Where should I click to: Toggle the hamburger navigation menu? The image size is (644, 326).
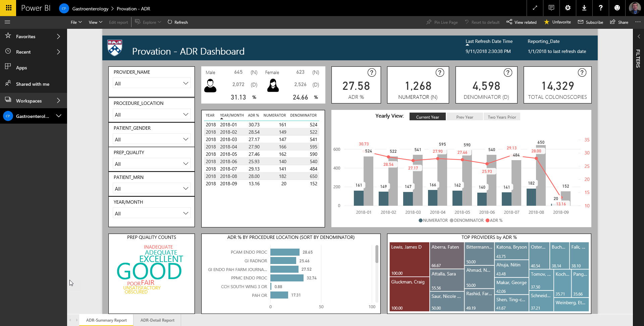[x=7, y=22]
